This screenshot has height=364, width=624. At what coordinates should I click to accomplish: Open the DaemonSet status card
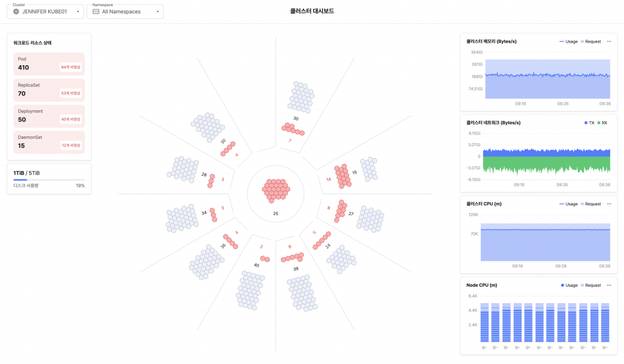49,142
